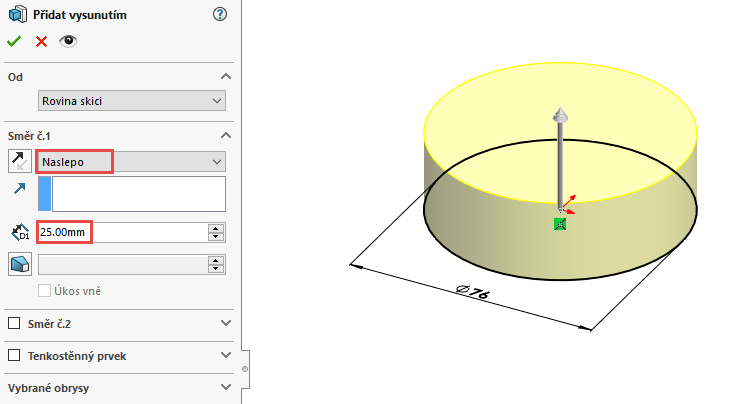Open help for Přidat vysunutím
Screen dimensions: 750x404
tap(220, 14)
